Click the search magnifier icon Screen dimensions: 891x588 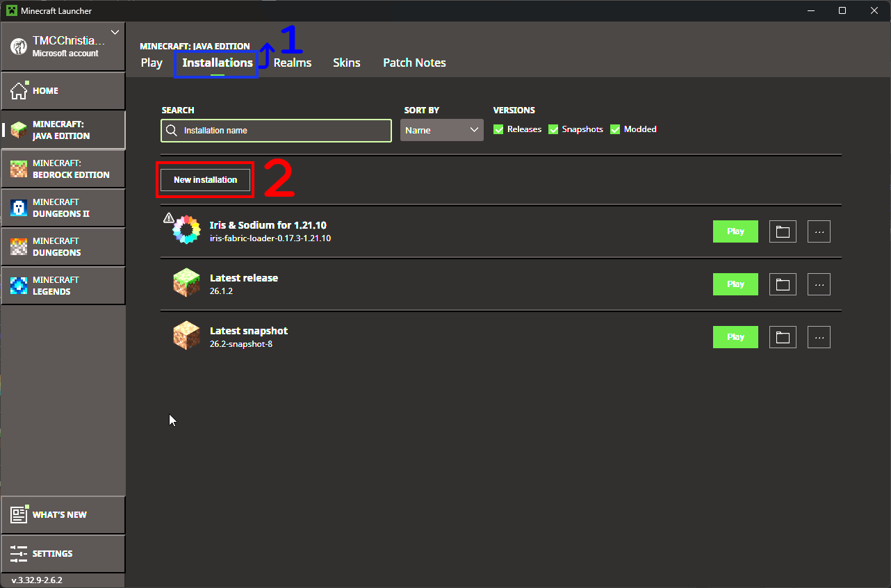172,131
